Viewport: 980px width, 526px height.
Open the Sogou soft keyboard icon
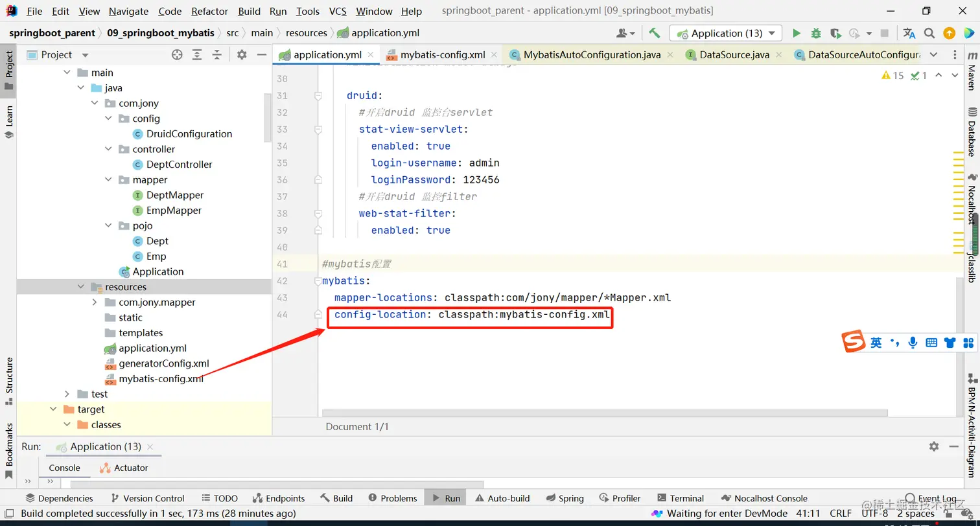coord(931,343)
